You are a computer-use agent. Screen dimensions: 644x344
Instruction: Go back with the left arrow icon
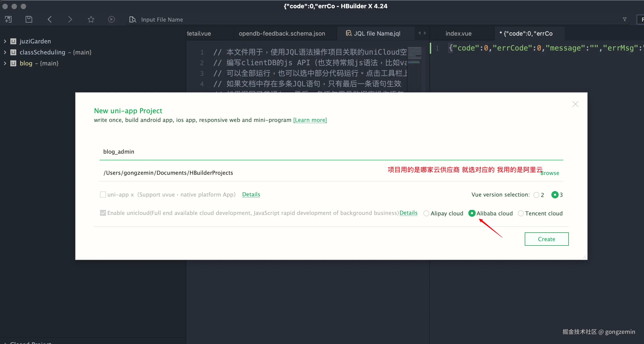coord(50,19)
